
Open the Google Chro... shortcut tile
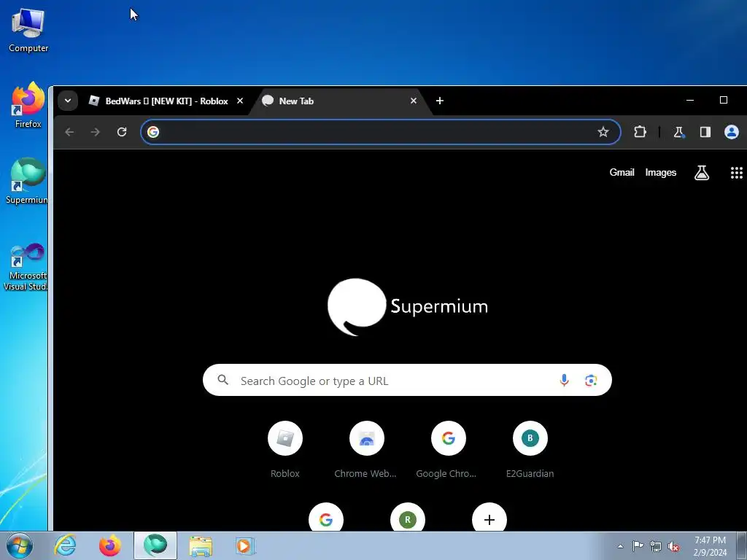click(x=448, y=451)
